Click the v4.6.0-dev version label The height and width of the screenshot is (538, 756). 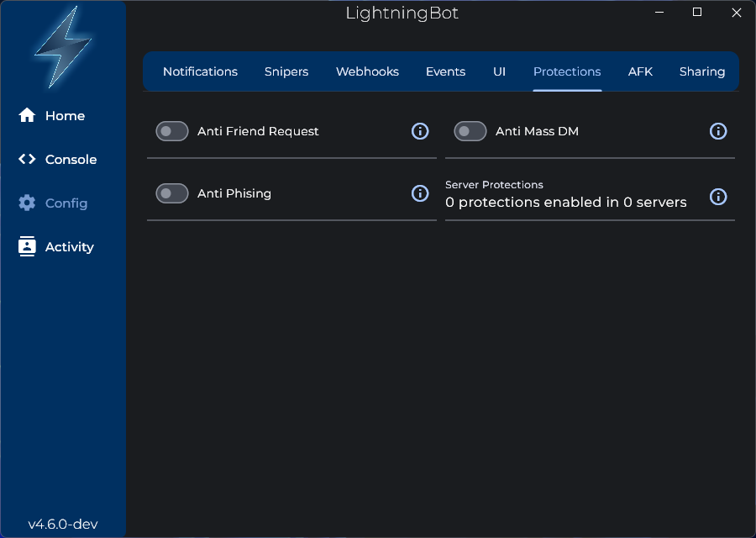(x=62, y=522)
